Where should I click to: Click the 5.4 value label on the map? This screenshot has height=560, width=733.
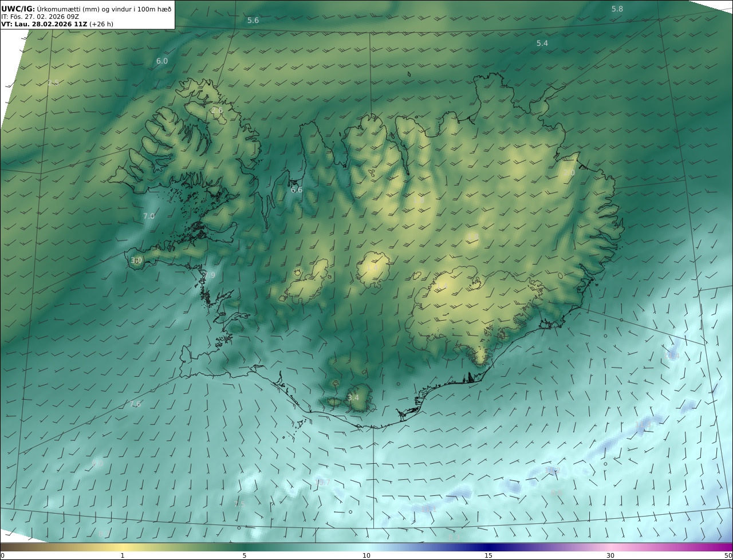click(x=542, y=44)
